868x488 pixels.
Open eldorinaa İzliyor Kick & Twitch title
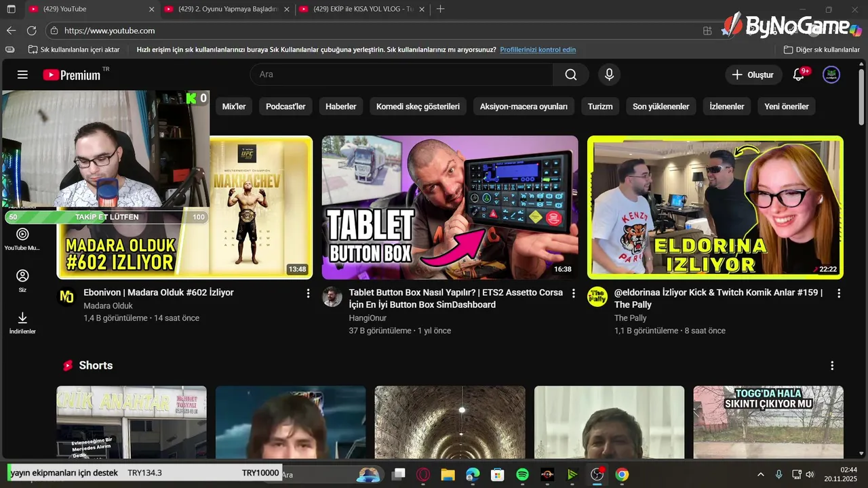click(x=718, y=299)
